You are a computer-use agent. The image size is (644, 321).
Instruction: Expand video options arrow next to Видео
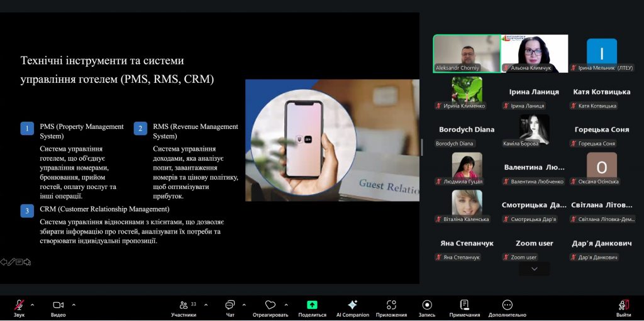(x=74, y=305)
